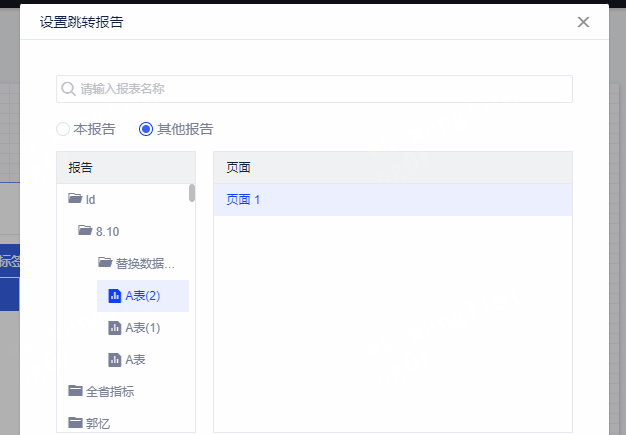
Task: Click the A表 report chart icon
Action: pyautogui.click(x=115, y=360)
